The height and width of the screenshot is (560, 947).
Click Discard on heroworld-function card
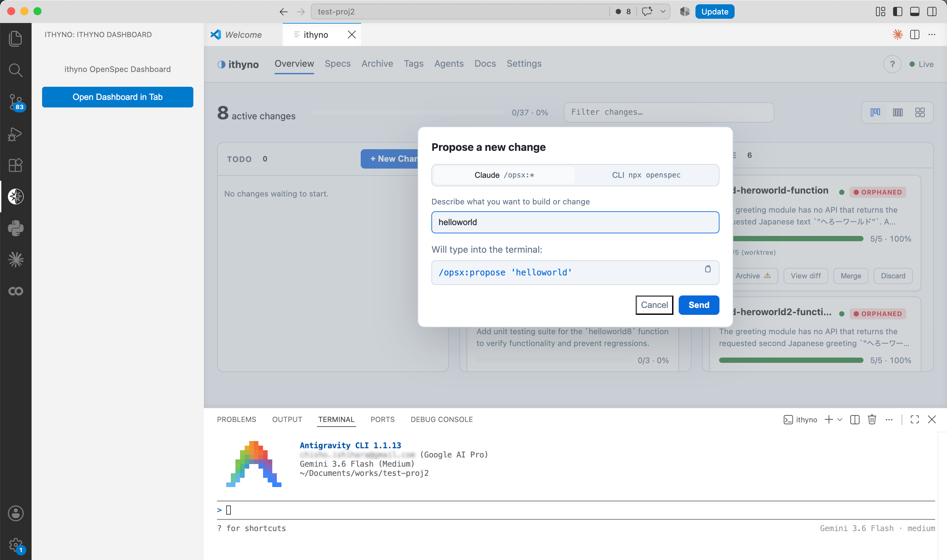coord(893,276)
